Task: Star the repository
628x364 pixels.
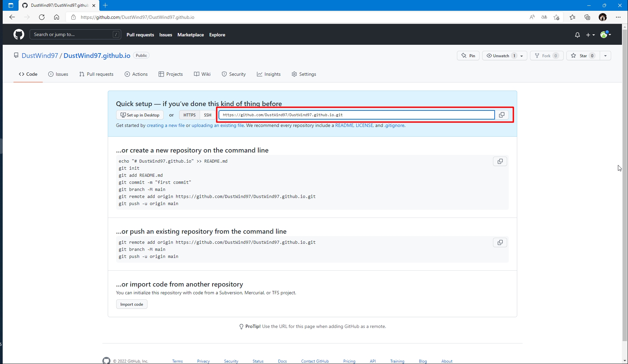Action: (x=583, y=56)
